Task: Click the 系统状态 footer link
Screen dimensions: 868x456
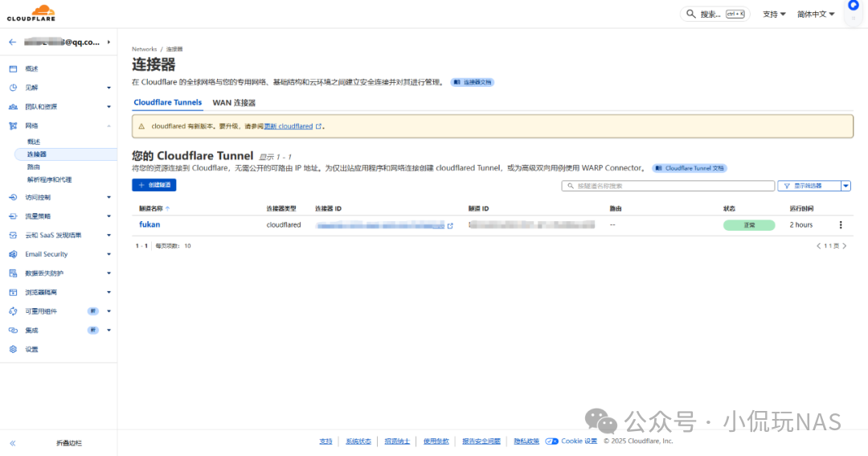Action: click(x=358, y=442)
